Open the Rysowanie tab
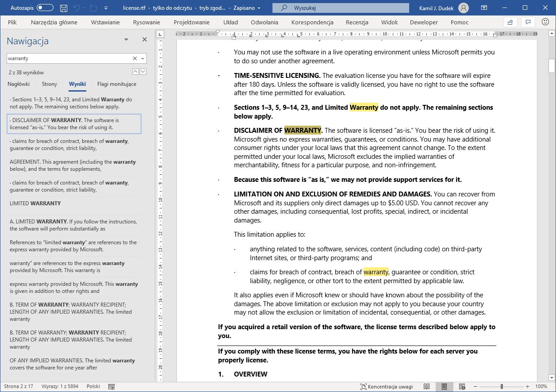Image resolution: width=556 pixels, height=392 pixels. (146, 22)
